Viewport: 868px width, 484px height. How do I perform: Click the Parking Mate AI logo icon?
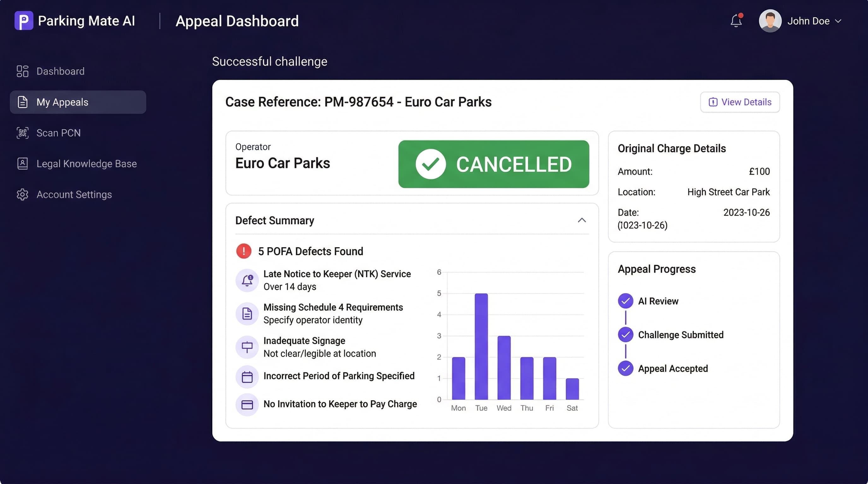24,20
